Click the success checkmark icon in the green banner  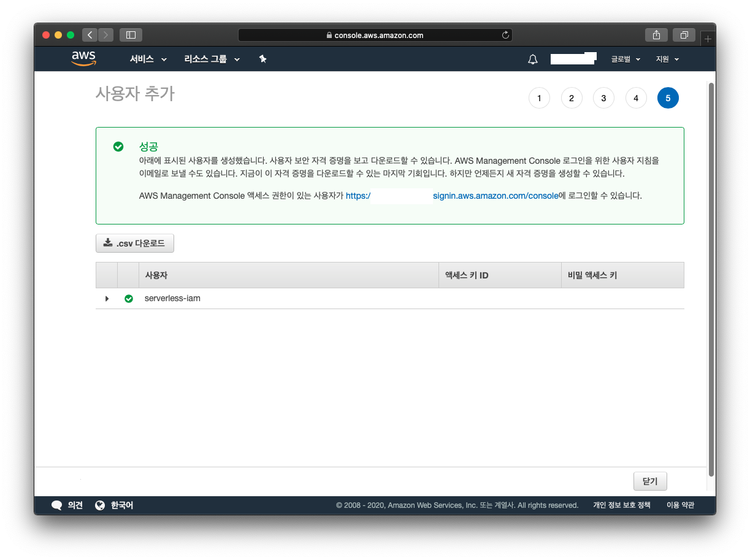(118, 147)
